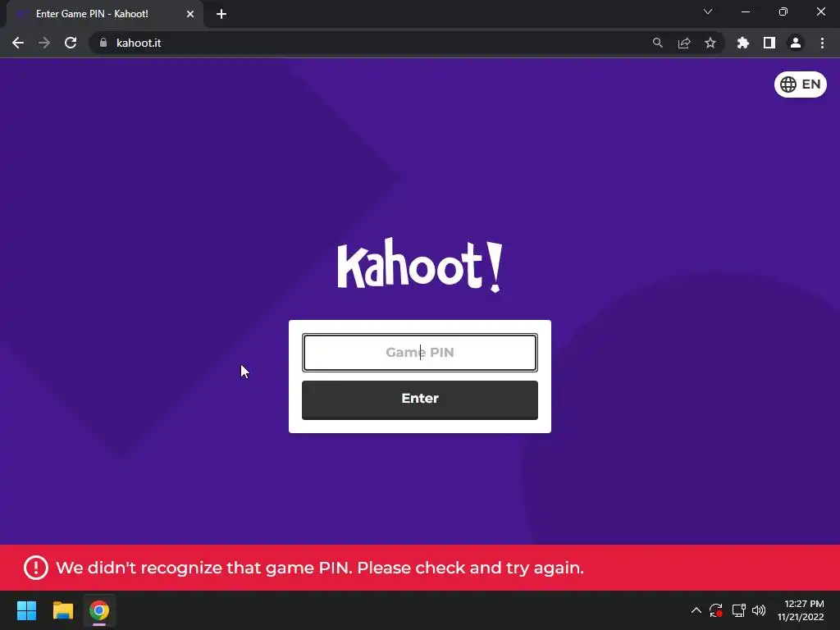Viewport: 840px width, 630px height.
Task: Select the Enter Game PIN - Kahoot! tab
Action: [104, 14]
